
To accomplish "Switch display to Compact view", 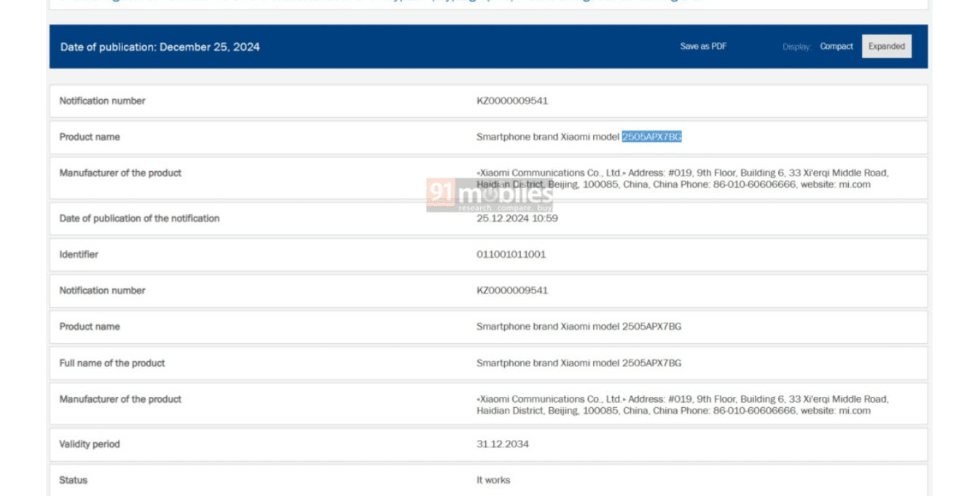I will (x=836, y=46).
